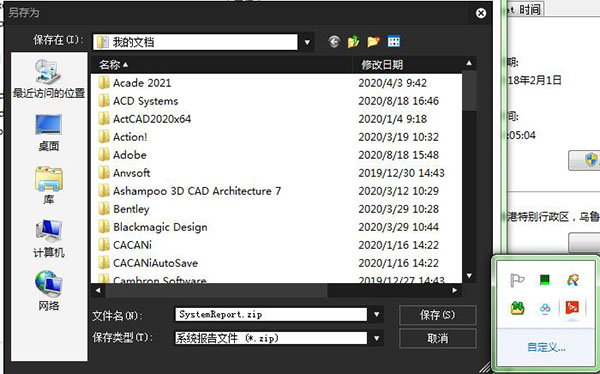The height and width of the screenshot is (374, 600).
Task: Click the horizontal scrollbar thumb
Action: pos(217,291)
